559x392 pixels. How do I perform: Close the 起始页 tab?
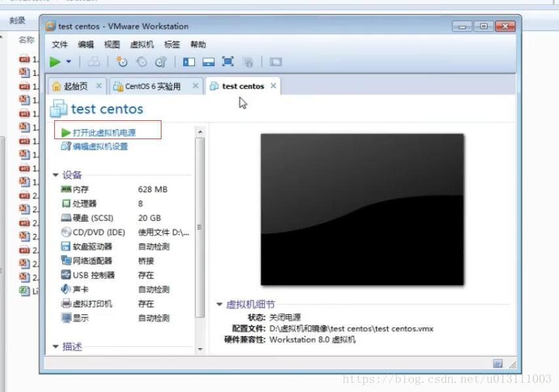click(x=99, y=86)
